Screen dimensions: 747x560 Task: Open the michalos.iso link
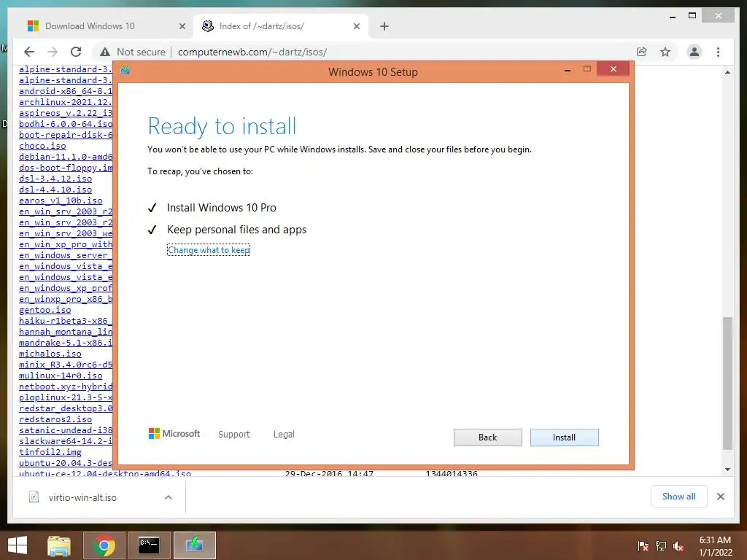click(x=50, y=354)
